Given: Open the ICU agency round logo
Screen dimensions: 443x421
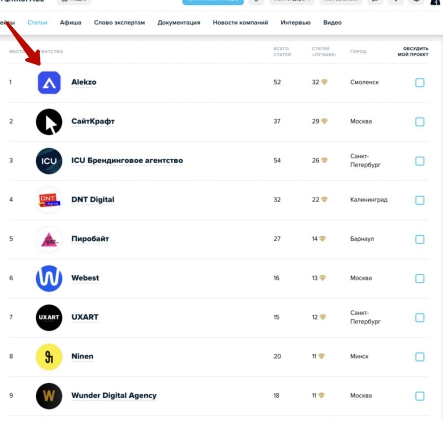Looking at the screenshot, I should pyautogui.click(x=49, y=161).
